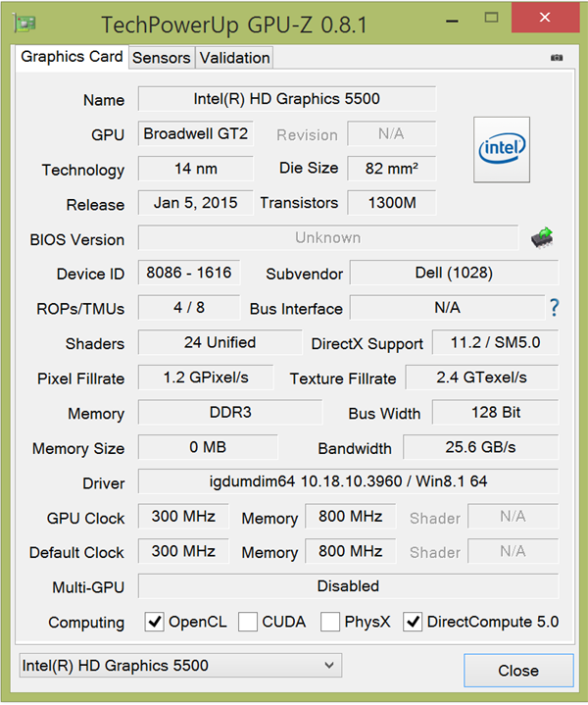
Task: Click the TechPowerUp GPU-Z 0.8.1 title
Action: pyautogui.click(x=234, y=25)
